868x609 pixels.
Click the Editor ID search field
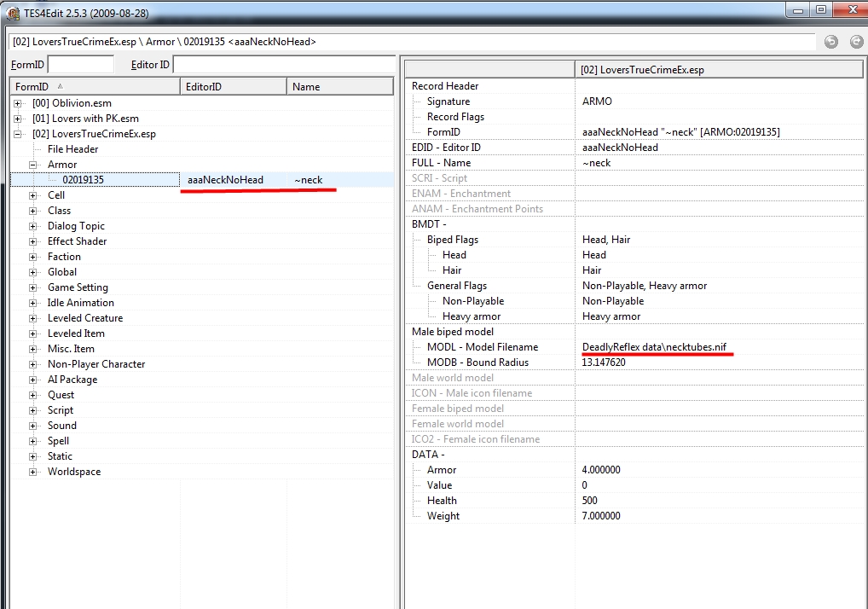click(x=281, y=65)
